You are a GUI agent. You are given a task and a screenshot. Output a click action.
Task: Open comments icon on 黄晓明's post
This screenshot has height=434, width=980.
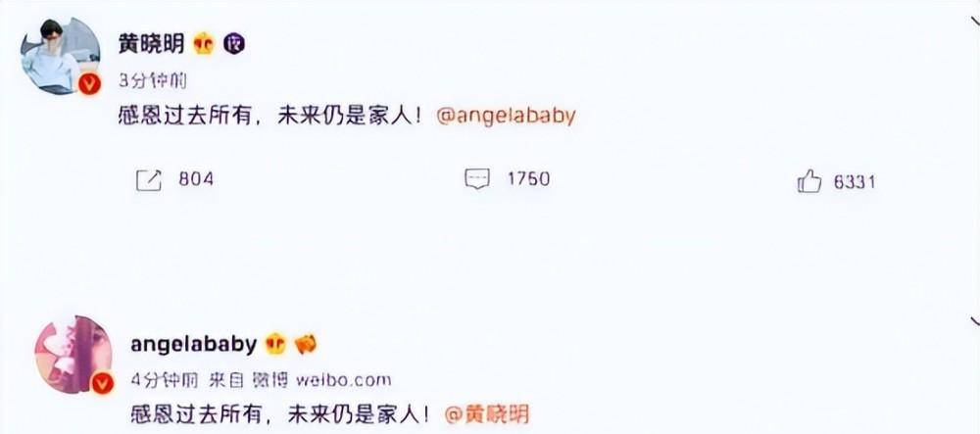pos(477,180)
